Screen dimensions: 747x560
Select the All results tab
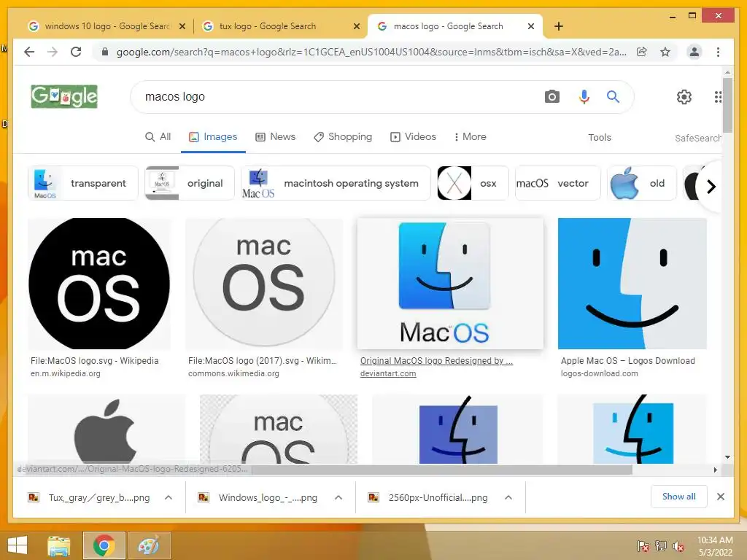tap(158, 136)
